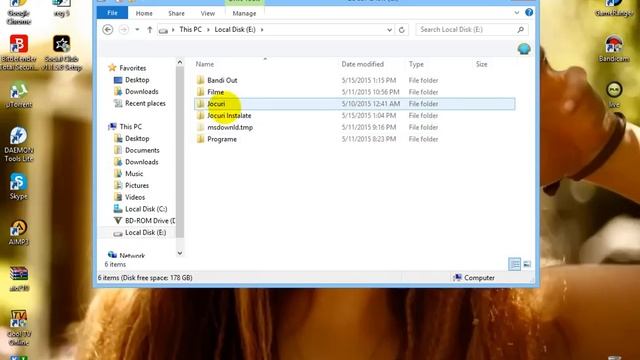This screenshot has height=360, width=640.
Task: Open Documents under This PC
Action: [142, 150]
